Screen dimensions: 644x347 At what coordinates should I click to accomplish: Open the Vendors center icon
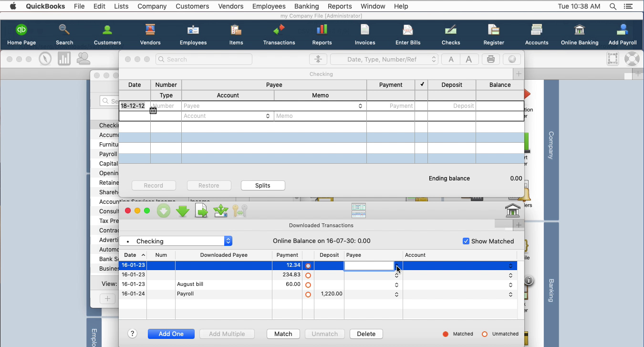click(150, 34)
